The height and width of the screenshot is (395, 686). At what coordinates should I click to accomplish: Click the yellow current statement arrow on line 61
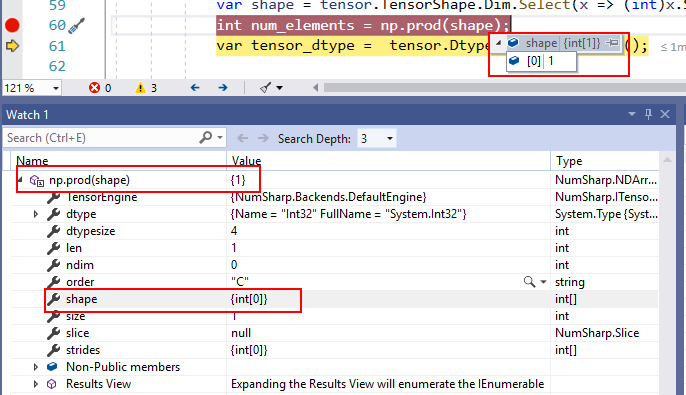pyautogui.click(x=12, y=45)
